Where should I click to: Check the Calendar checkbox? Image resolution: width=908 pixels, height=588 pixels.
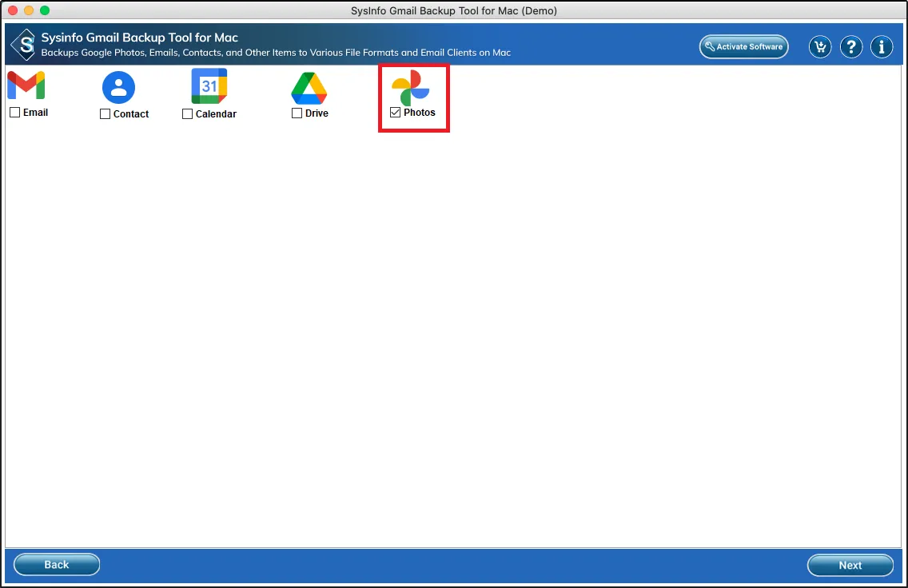[x=187, y=114]
